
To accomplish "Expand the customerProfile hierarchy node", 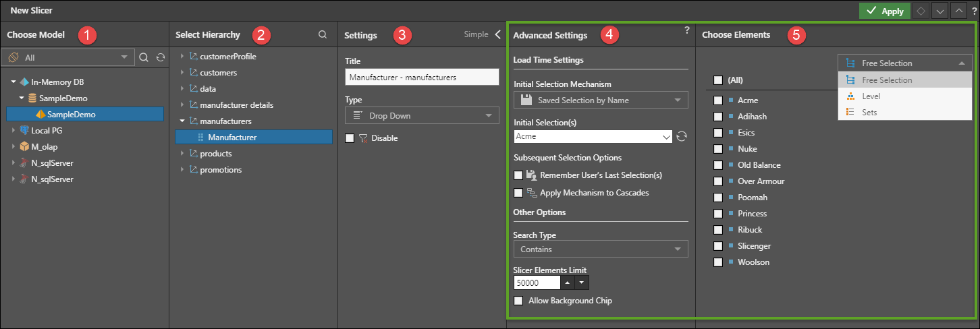I will [182, 57].
